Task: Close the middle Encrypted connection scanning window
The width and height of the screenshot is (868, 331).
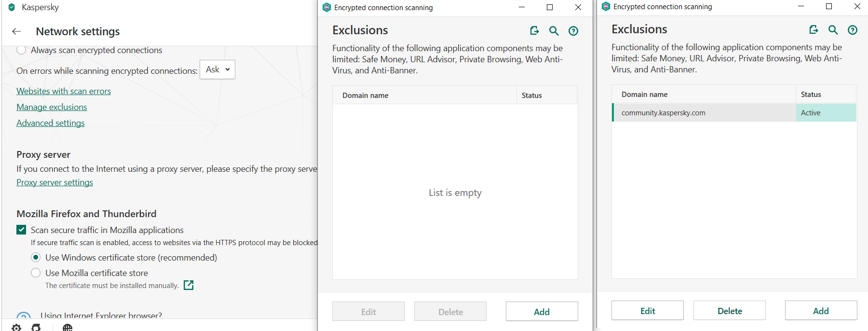Action: (578, 7)
